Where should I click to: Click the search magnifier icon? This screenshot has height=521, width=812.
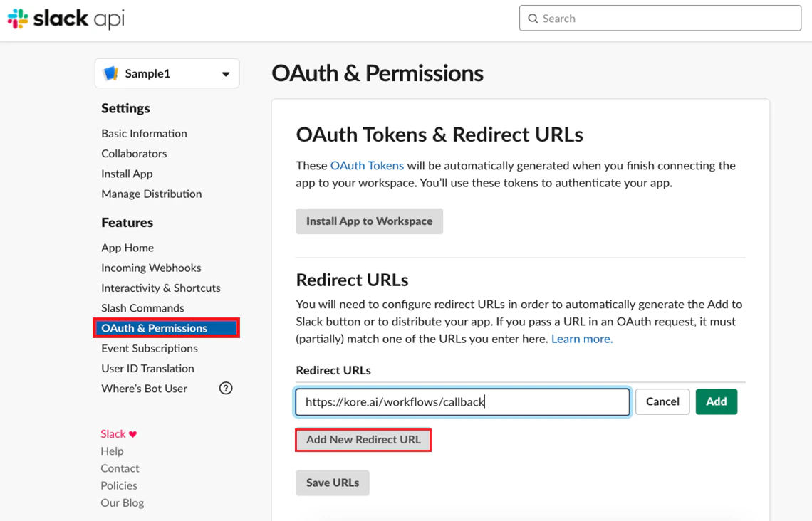coord(533,18)
